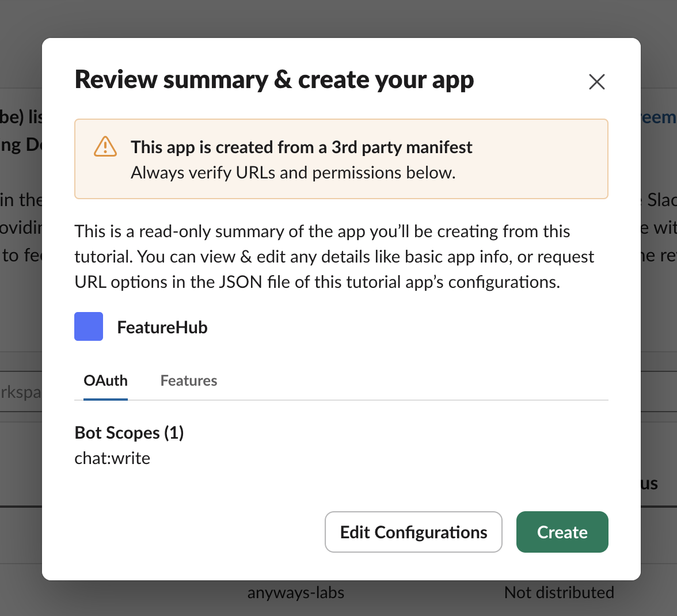Image resolution: width=677 pixels, height=616 pixels.
Task: Click the warning triangle icon in the banner
Action: click(105, 147)
